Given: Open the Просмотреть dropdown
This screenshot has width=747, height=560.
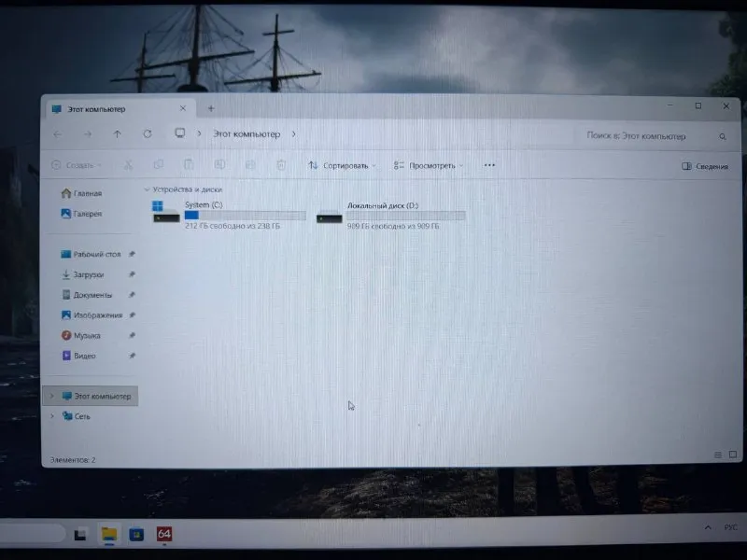Looking at the screenshot, I should (429, 165).
